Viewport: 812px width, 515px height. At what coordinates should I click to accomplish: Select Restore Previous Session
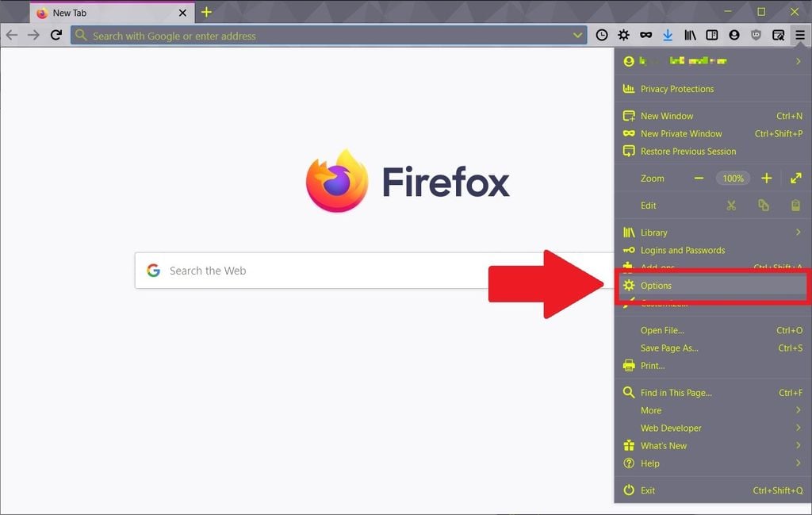pos(713,152)
